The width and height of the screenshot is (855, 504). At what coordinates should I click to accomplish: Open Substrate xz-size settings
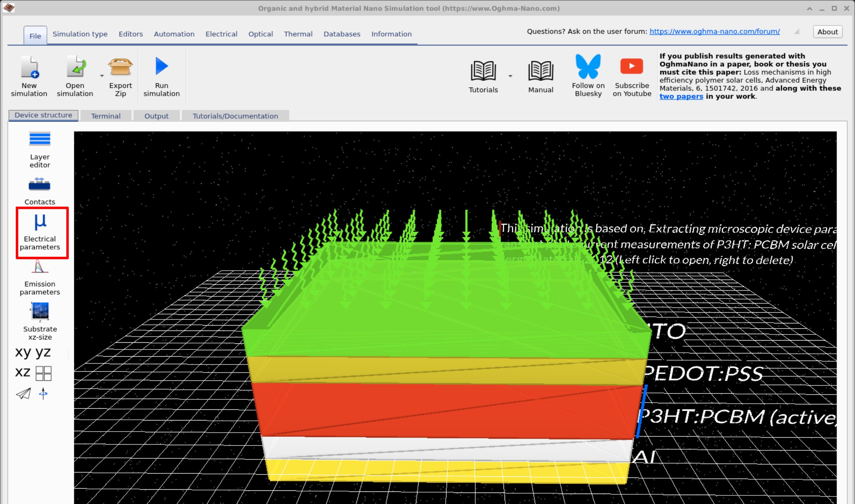pyautogui.click(x=40, y=321)
